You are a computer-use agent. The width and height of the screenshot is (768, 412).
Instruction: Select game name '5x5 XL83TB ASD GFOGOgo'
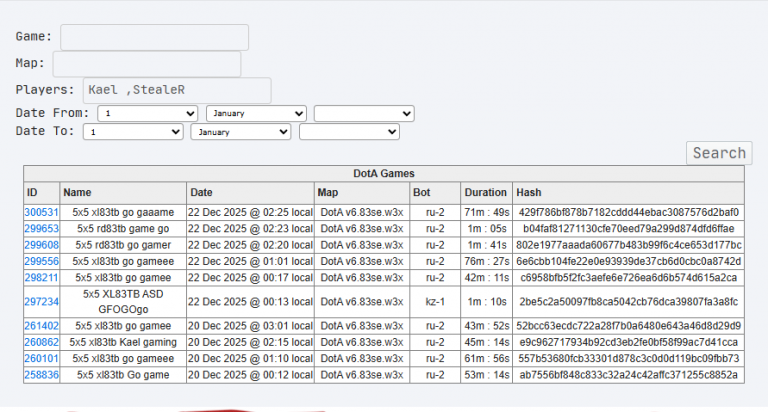tap(123, 302)
